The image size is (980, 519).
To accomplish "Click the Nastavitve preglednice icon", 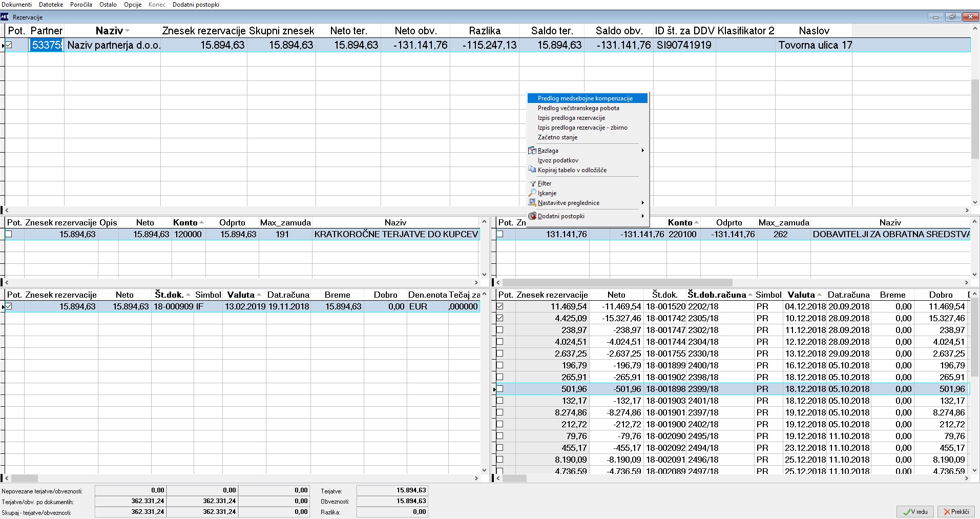I will pyautogui.click(x=532, y=203).
